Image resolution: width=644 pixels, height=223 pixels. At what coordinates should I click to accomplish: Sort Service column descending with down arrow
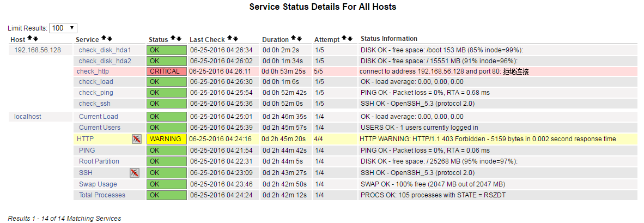(110, 39)
